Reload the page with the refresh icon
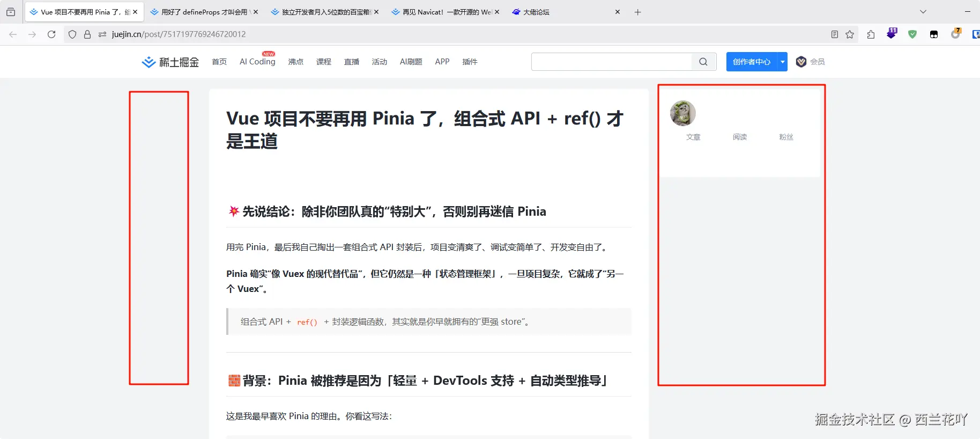Screen dimensions: 980x439 coord(51,34)
